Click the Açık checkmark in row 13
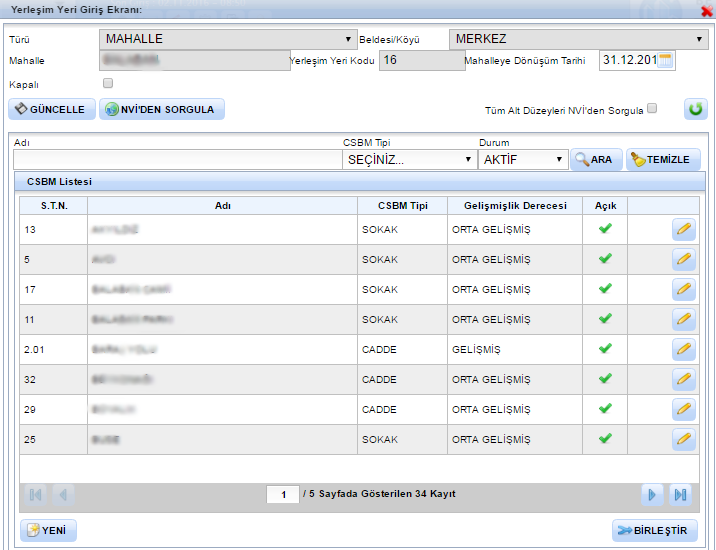 [605, 228]
